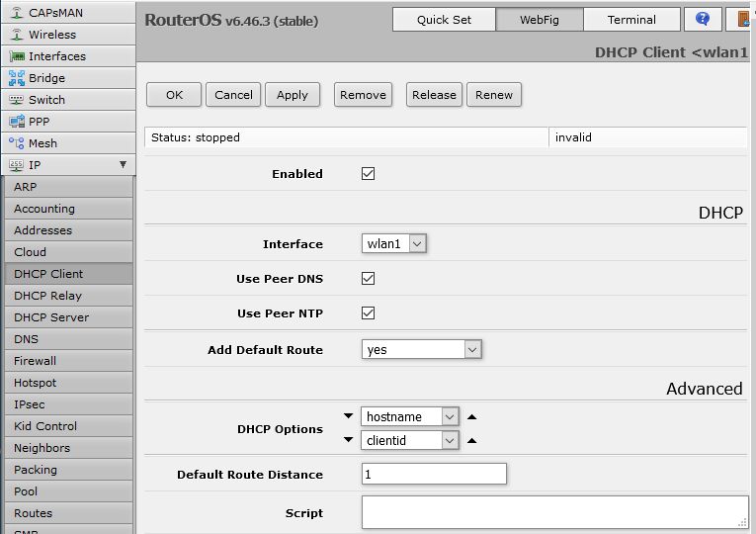The width and height of the screenshot is (756, 534).
Task: Open Firewall submenu item
Action: 69,360
